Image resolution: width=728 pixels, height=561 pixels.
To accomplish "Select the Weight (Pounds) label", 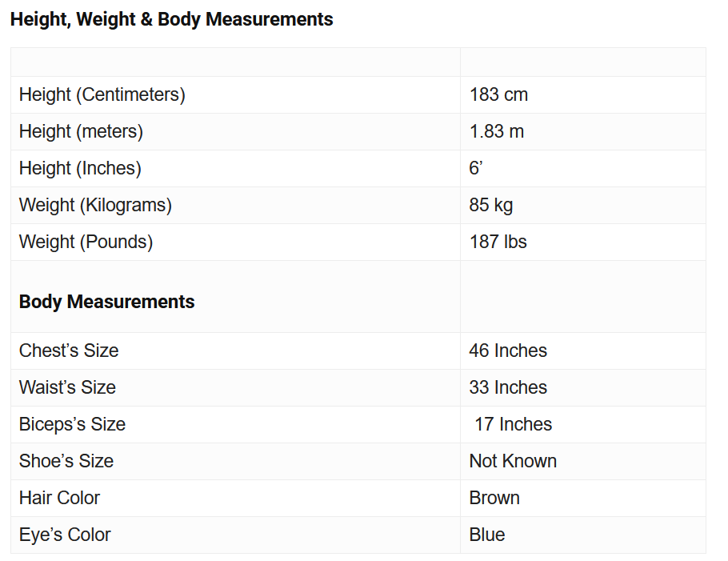I will [86, 242].
